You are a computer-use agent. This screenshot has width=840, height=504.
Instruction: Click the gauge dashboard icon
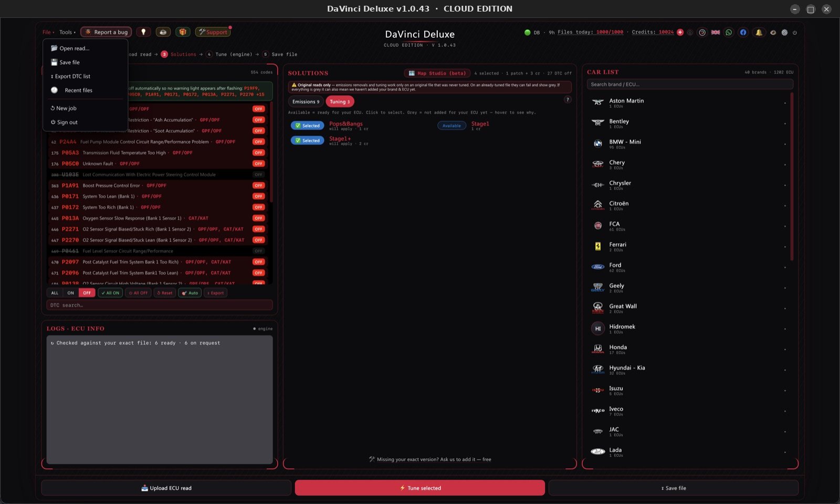pyautogui.click(x=702, y=33)
